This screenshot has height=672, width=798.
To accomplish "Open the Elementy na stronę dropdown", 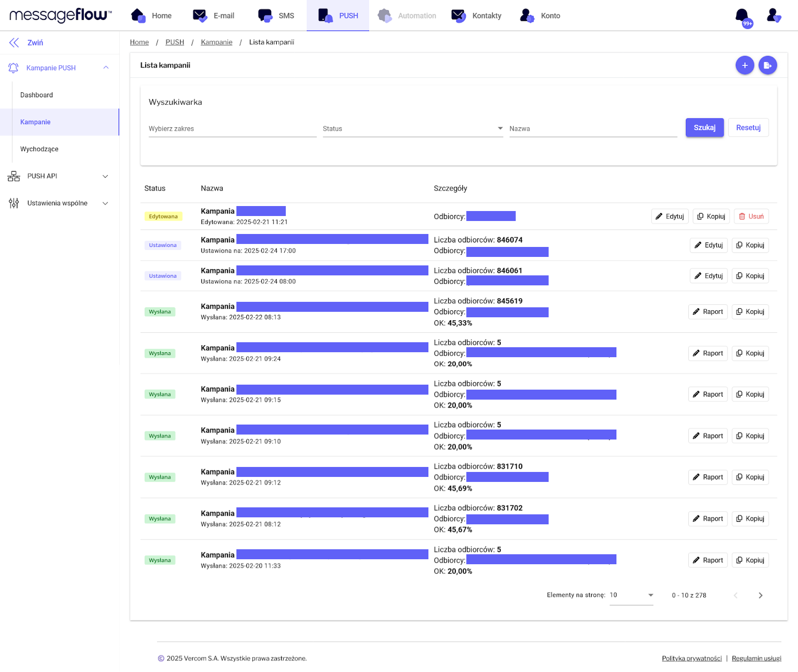I will 631,595.
